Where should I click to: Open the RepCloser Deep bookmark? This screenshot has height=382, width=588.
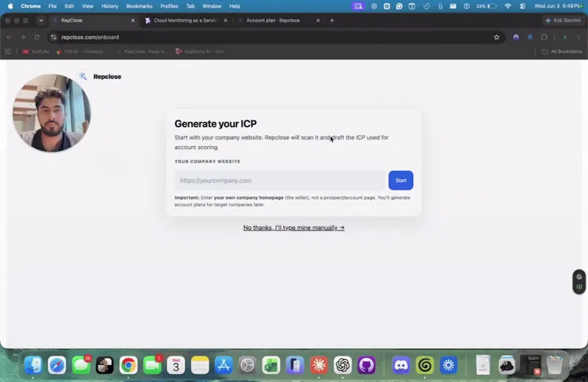click(142, 51)
